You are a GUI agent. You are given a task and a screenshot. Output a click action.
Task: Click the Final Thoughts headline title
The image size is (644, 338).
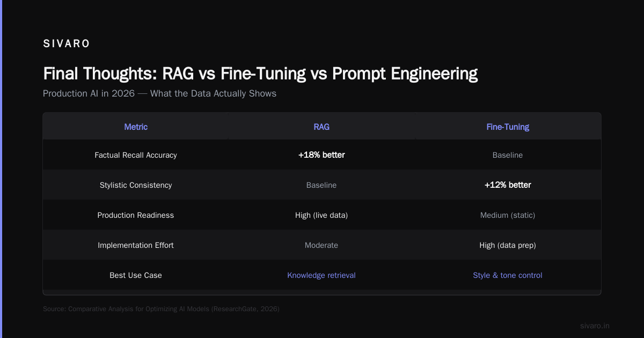tap(260, 74)
